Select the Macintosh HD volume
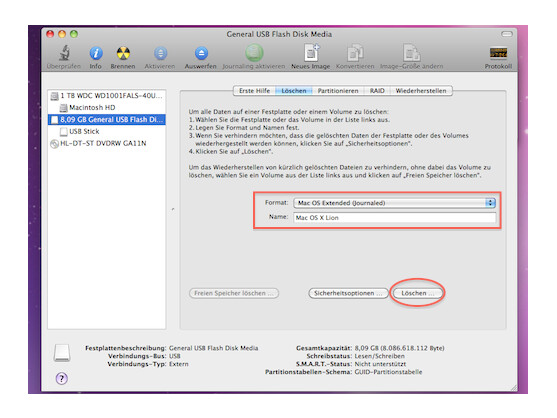557x418 pixels. pos(107,107)
